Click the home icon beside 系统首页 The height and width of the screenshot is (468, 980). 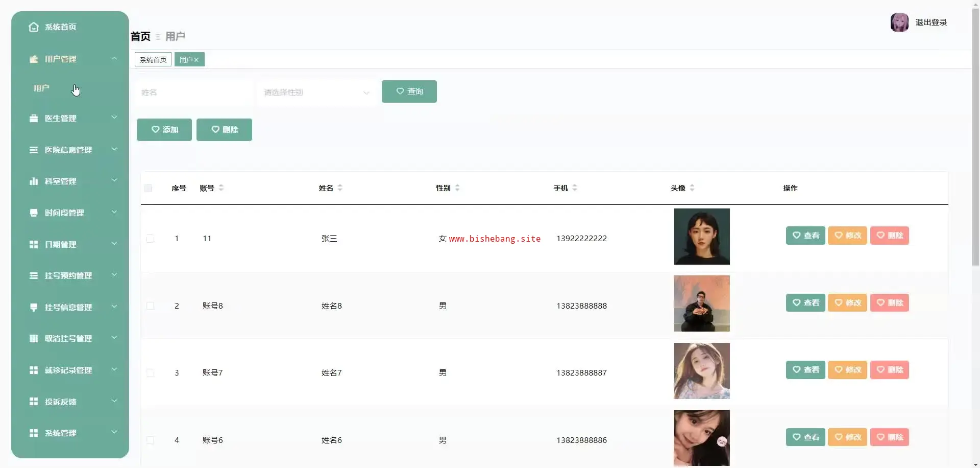click(x=34, y=27)
